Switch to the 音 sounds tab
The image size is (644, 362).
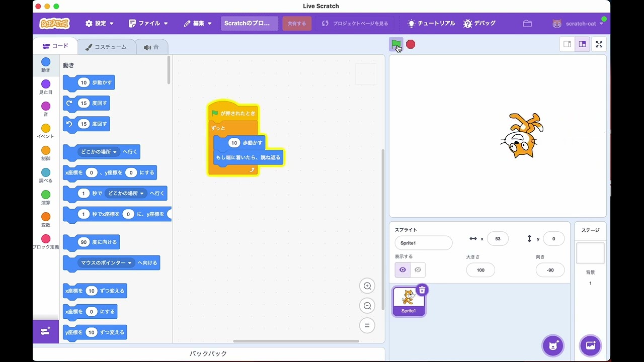tap(151, 47)
